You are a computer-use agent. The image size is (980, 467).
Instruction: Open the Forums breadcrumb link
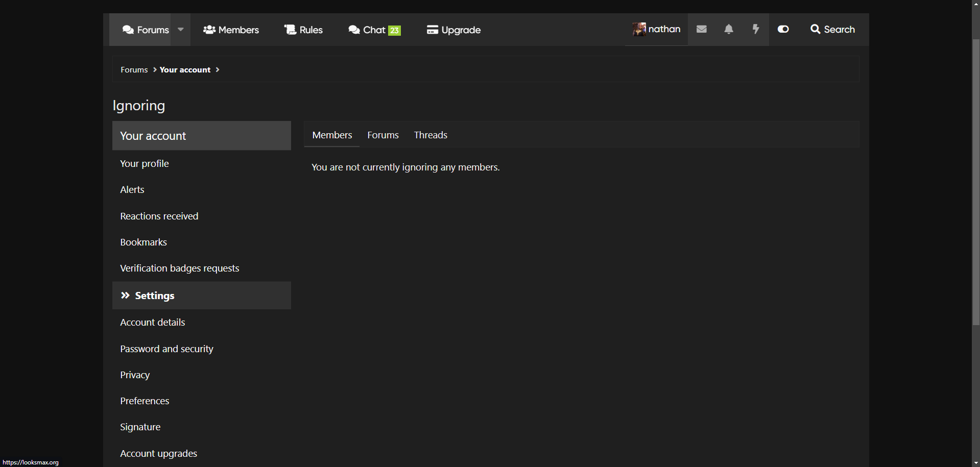134,69
